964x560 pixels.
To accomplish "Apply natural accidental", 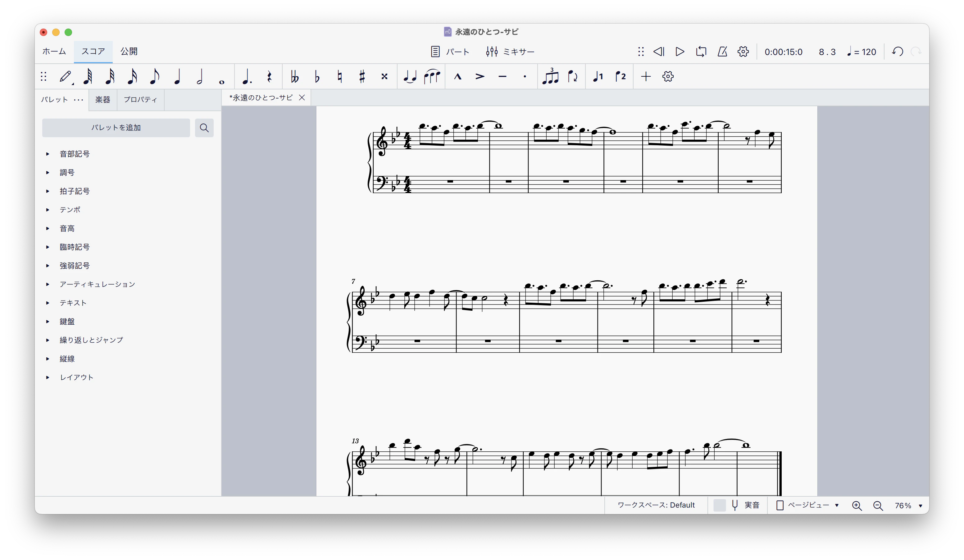I will (x=340, y=76).
